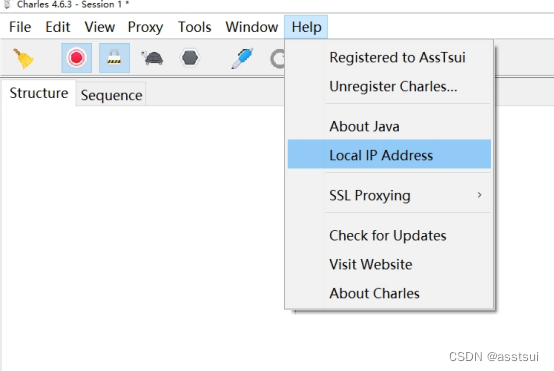Expand the SSL Proxying submenu
The height and width of the screenshot is (371, 554).
[389, 195]
